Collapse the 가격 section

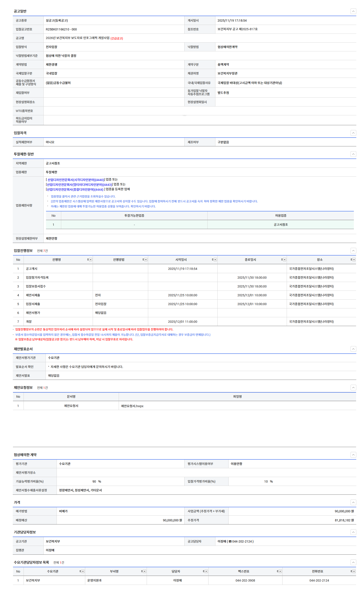(x=353, y=502)
